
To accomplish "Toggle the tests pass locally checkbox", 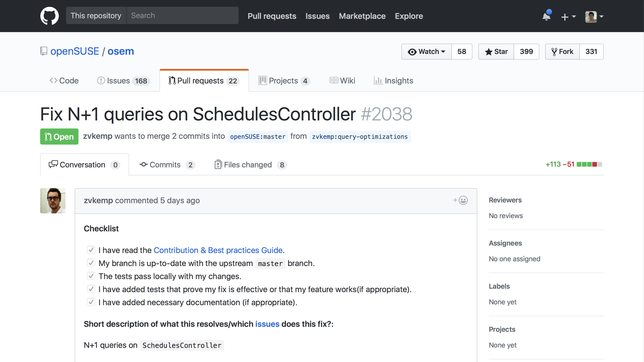I will 91,276.
